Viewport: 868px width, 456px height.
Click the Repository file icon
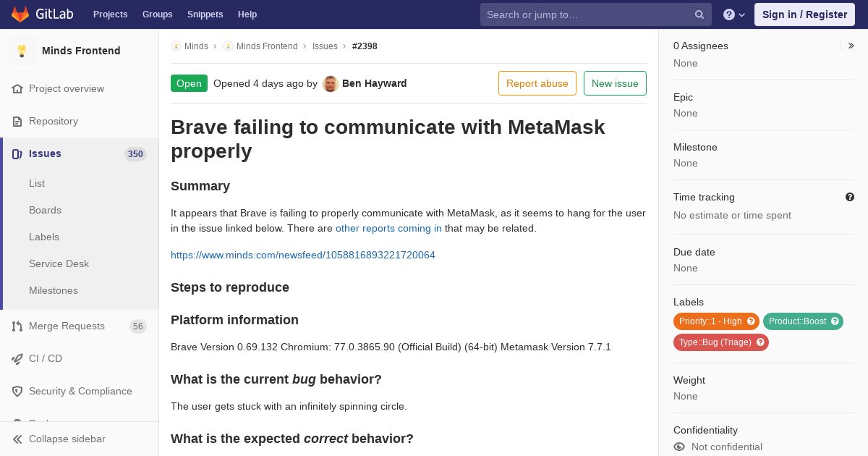point(17,122)
